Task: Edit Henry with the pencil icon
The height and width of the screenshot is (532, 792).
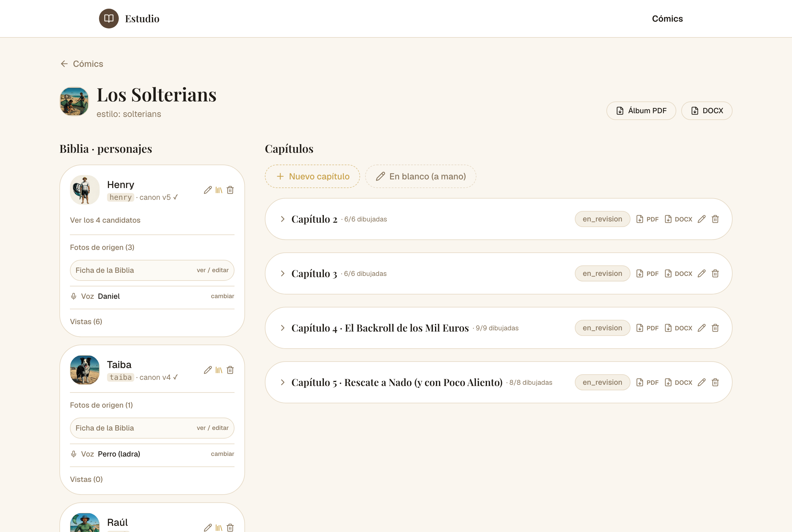Action: pos(208,190)
